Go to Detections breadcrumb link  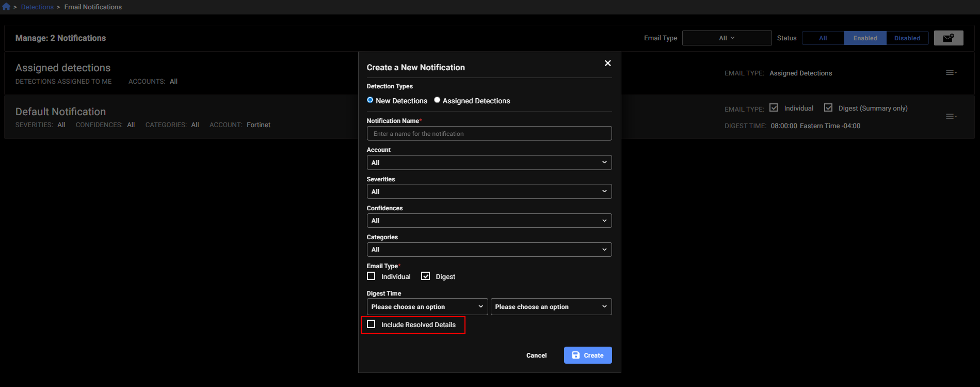[x=37, y=7]
